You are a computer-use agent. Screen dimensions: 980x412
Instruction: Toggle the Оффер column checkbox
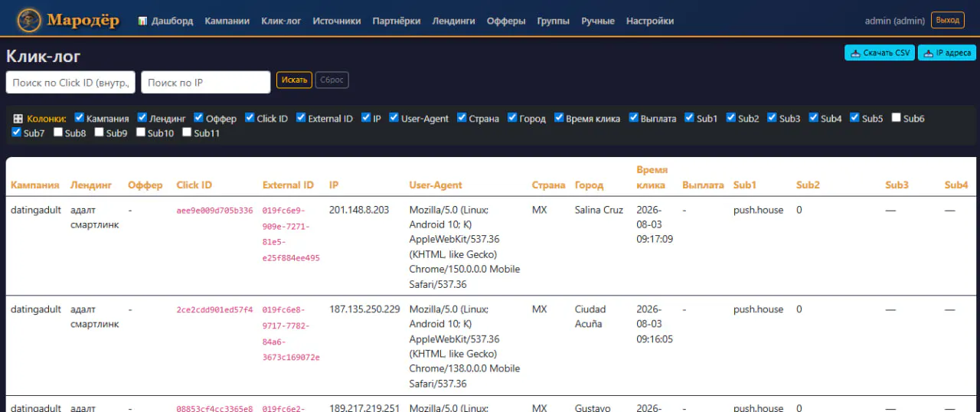(198, 118)
